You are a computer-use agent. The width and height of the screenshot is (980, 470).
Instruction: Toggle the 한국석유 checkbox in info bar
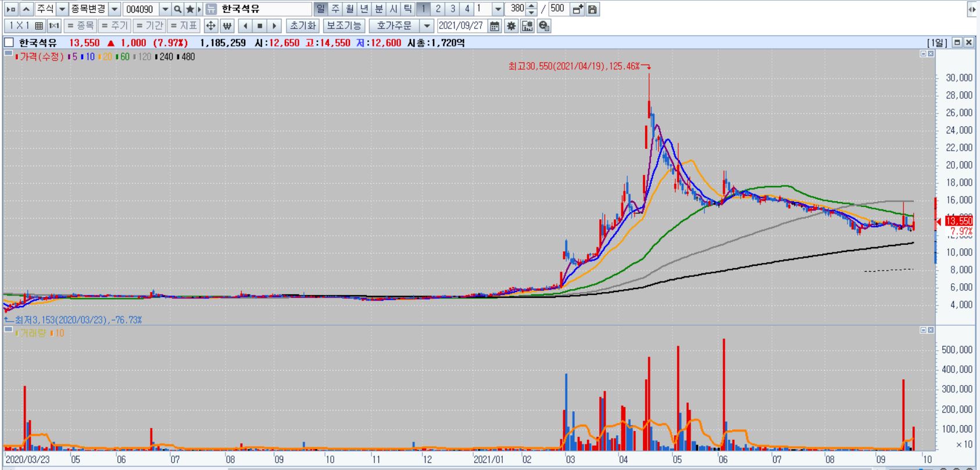pyautogui.click(x=9, y=42)
